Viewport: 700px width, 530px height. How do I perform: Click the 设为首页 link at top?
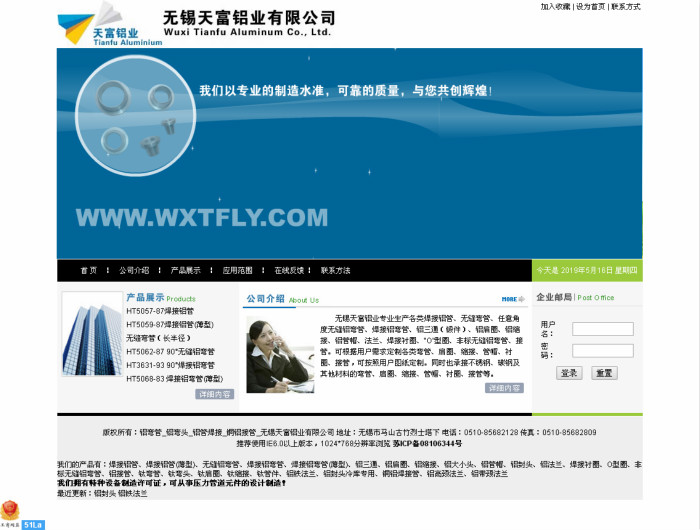590,6
